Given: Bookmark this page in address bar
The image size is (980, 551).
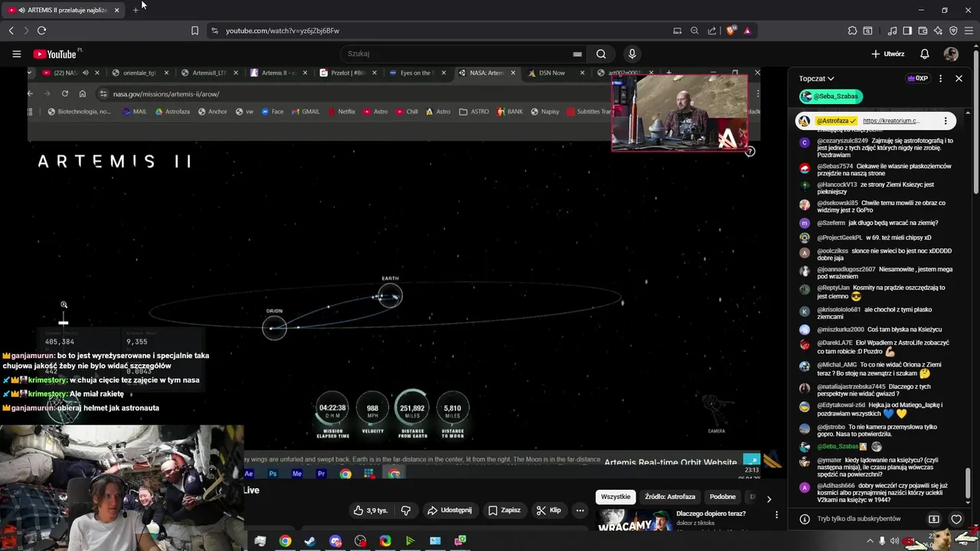Looking at the screenshot, I should [x=194, y=31].
